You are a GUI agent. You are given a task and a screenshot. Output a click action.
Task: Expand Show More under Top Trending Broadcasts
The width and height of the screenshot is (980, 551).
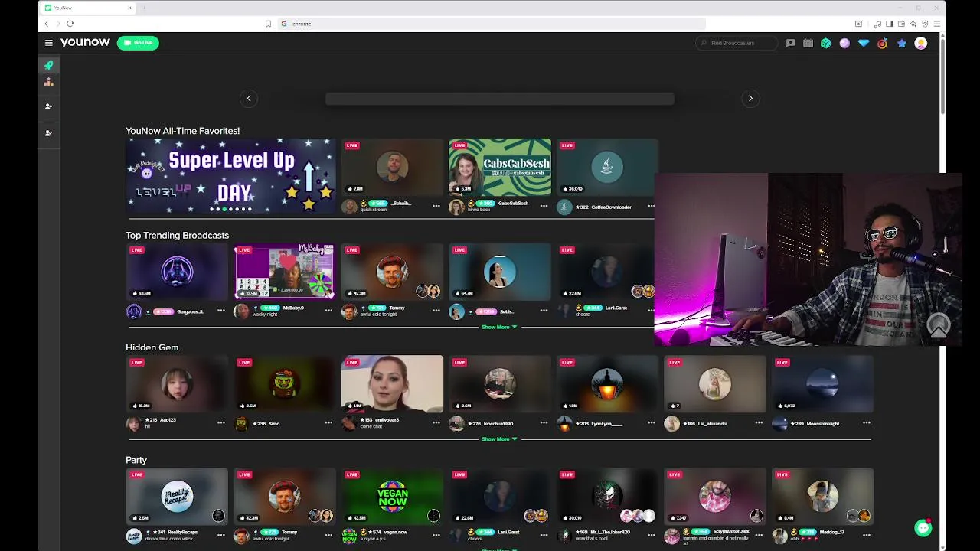pyautogui.click(x=499, y=327)
